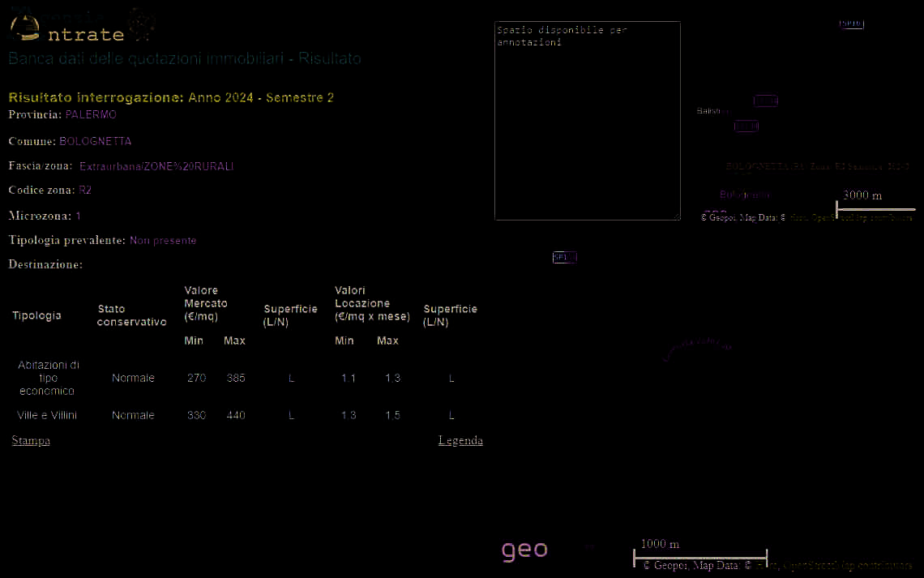Click the SP16 road marker at top right

[851, 24]
